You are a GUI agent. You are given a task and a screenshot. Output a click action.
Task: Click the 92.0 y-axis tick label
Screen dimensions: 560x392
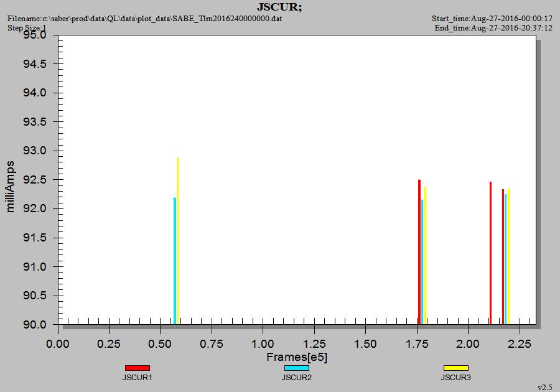[35, 208]
